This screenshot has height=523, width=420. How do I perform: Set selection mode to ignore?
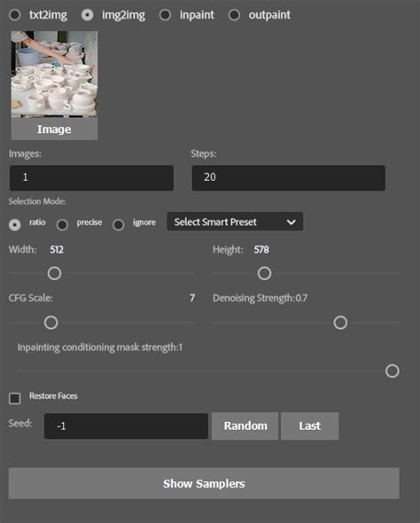[119, 225]
